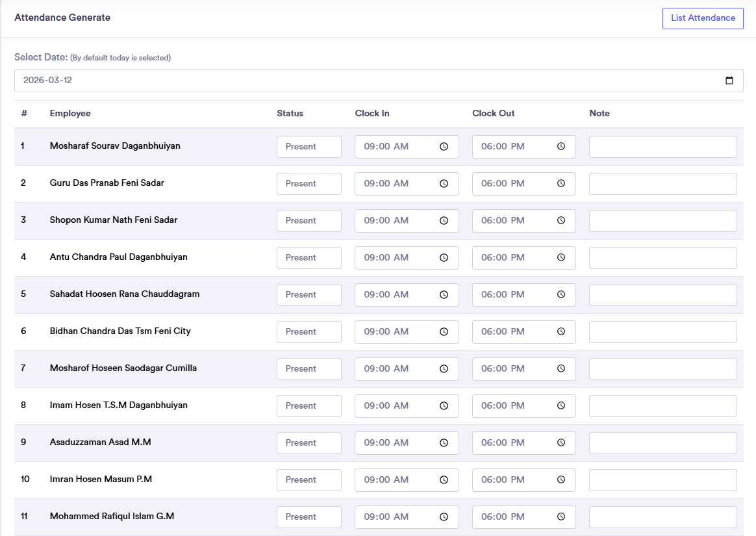Click Note field for Sahadat Hoosen Rana
The image size is (756, 536).
click(662, 295)
